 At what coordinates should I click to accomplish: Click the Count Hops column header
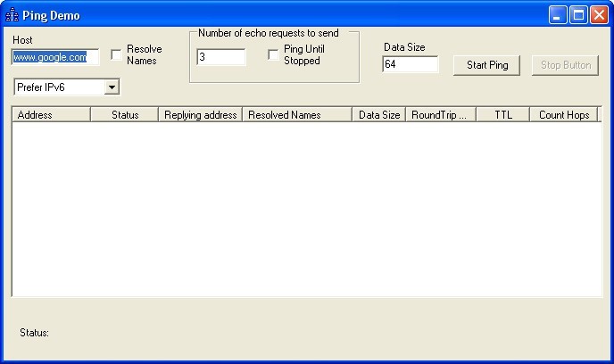click(x=564, y=115)
